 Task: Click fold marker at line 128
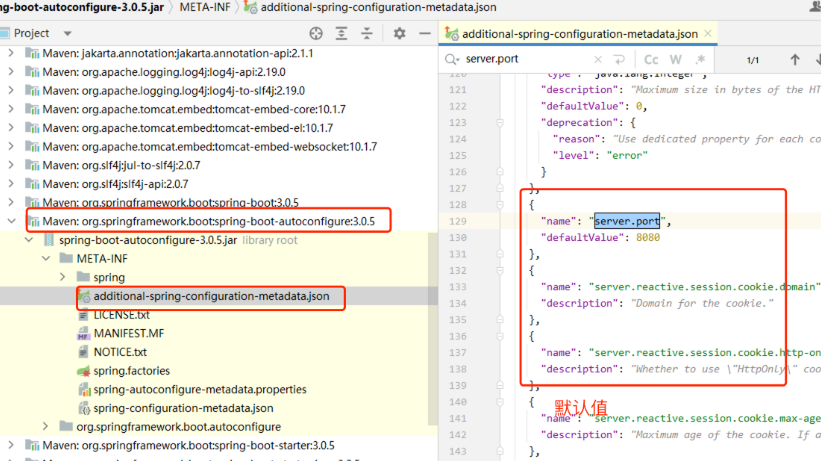point(500,205)
